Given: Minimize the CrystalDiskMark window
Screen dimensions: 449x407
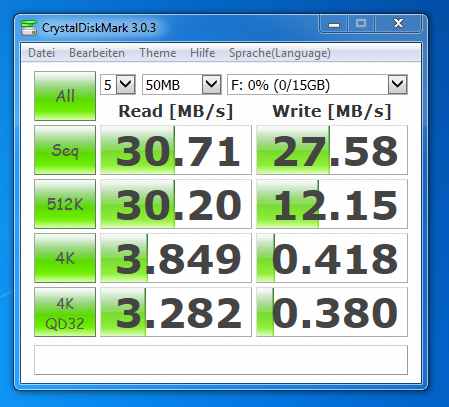Looking at the screenshot, I should [334, 24].
